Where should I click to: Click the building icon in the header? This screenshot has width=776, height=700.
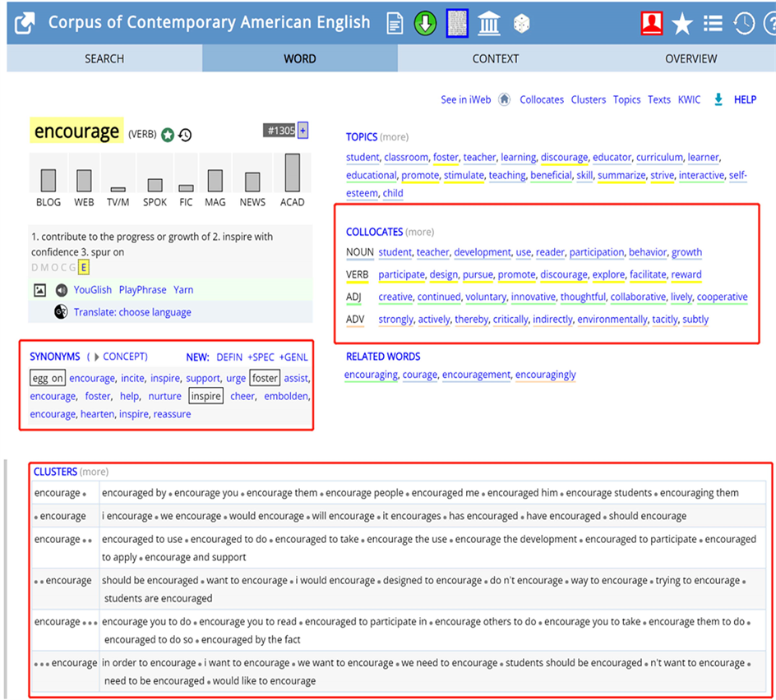coord(489,24)
